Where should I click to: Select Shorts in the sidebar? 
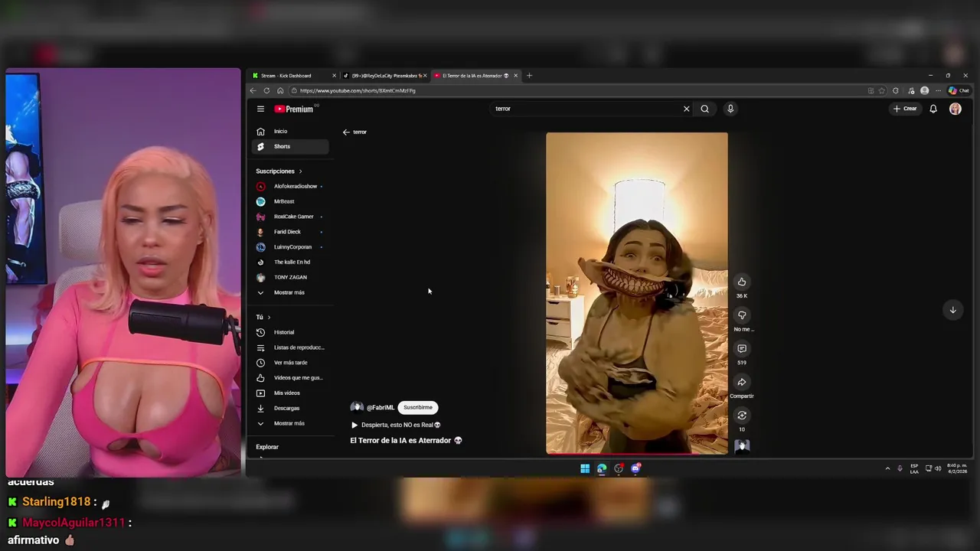click(x=291, y=146)
